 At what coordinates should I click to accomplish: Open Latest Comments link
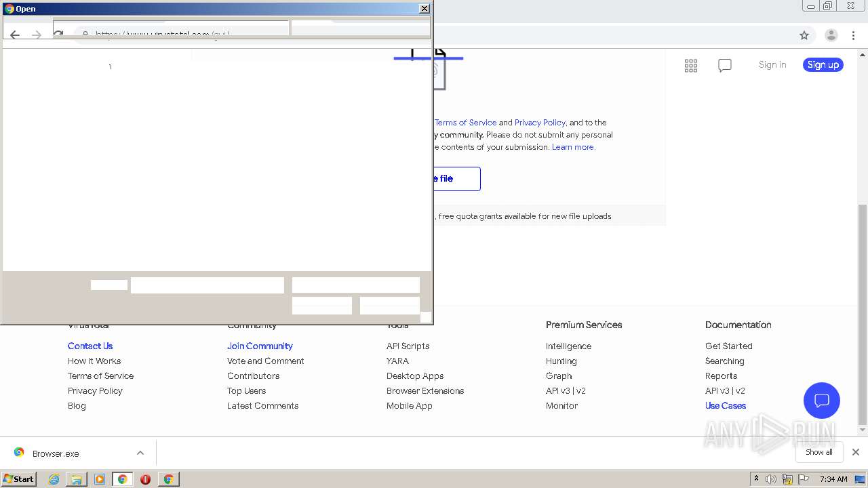[x=262, y=406]
